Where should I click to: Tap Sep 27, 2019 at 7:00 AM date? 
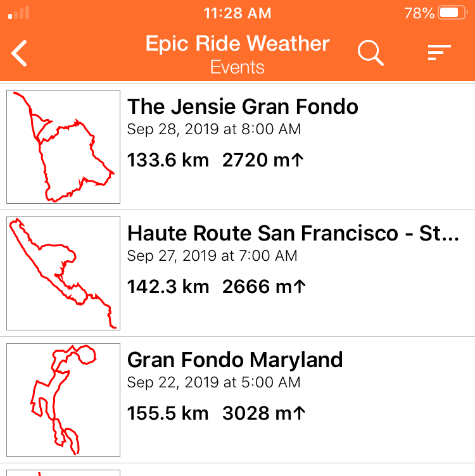212,256
